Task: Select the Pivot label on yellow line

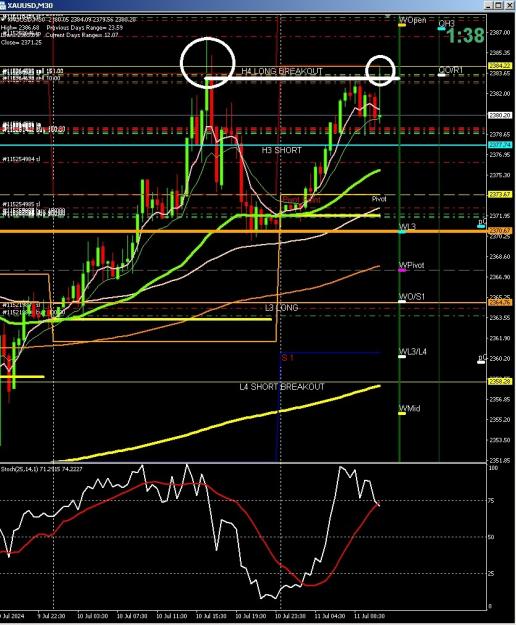Action: [x=379, y=199]
